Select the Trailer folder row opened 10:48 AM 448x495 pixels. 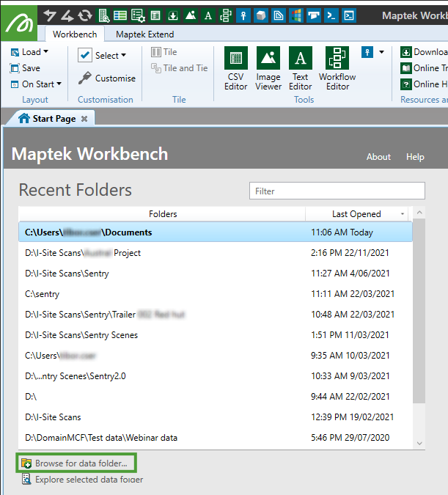[216, 315]
